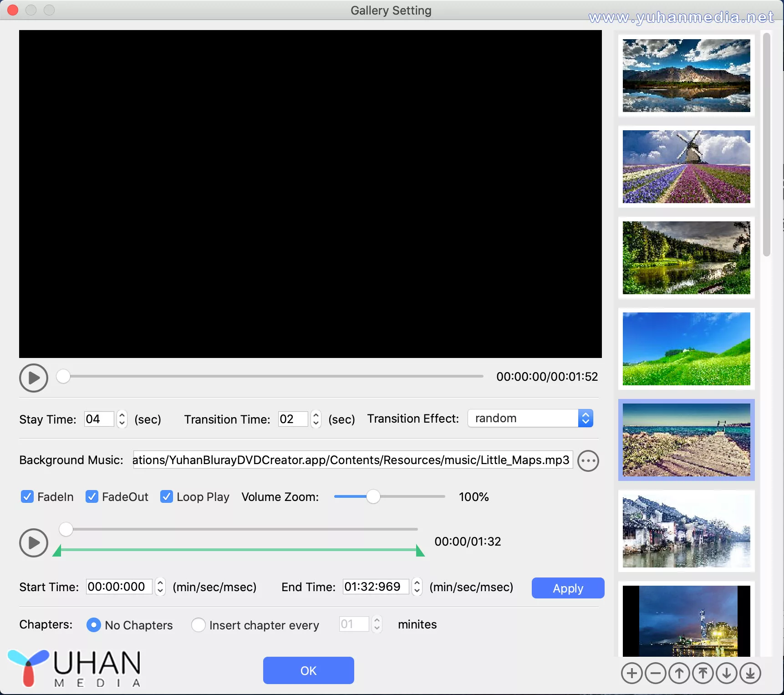The height and width of the screenshot is (695, 784).
Task: Open the Transition Effect dropdown
Action: click(585, 418)
